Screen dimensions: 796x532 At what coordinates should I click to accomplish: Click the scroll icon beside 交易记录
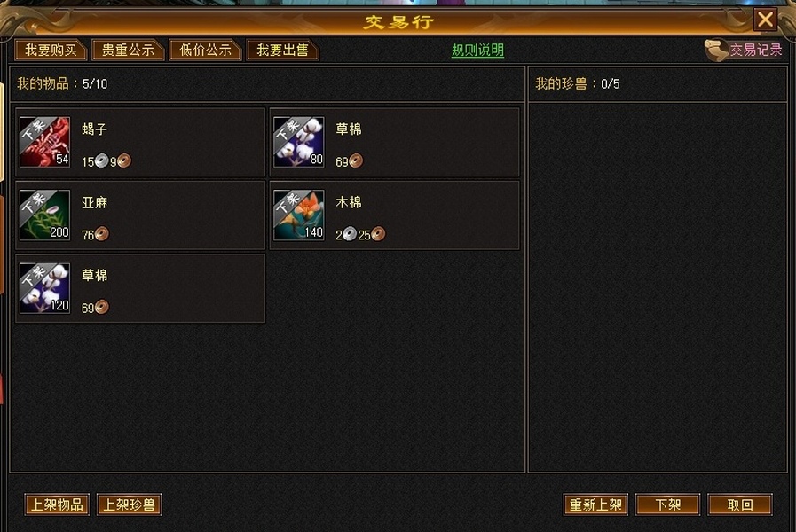click(x=716, y=51)
